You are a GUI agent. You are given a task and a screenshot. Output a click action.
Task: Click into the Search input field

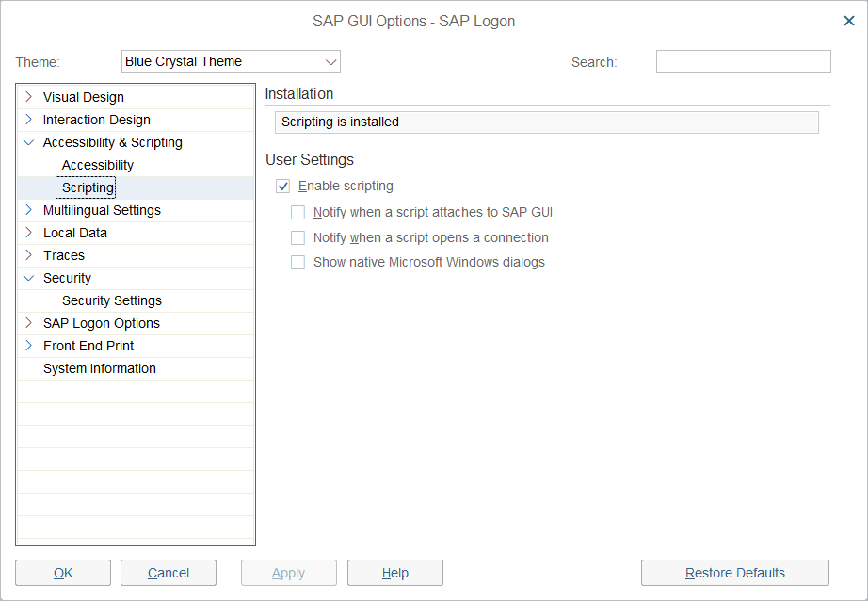click(743, 62)
